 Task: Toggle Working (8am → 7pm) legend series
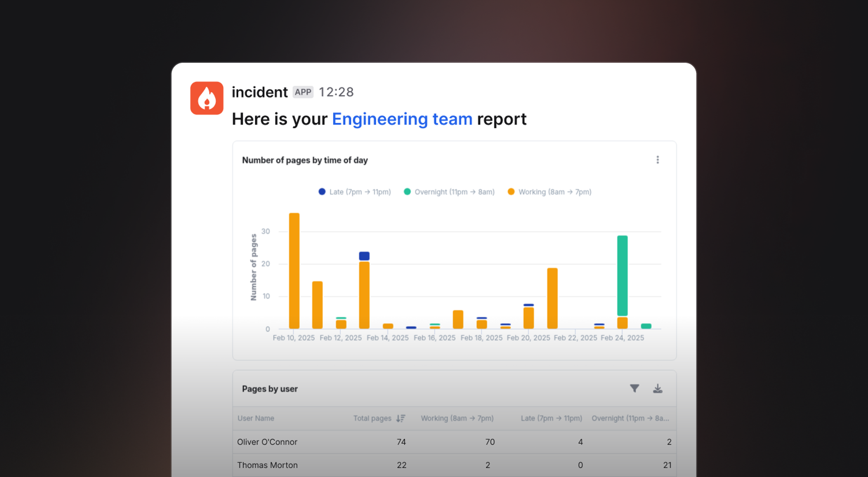[549, 192]
